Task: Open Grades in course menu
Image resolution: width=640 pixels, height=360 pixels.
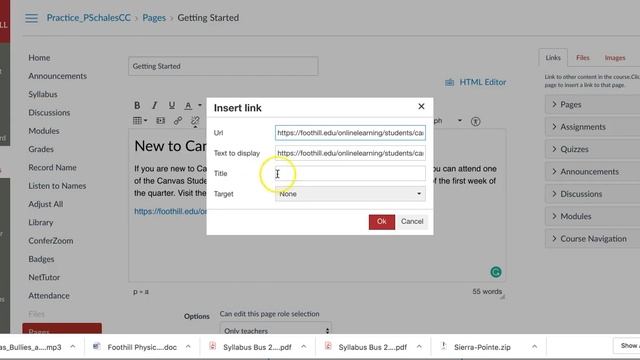Action: [41, 149]
